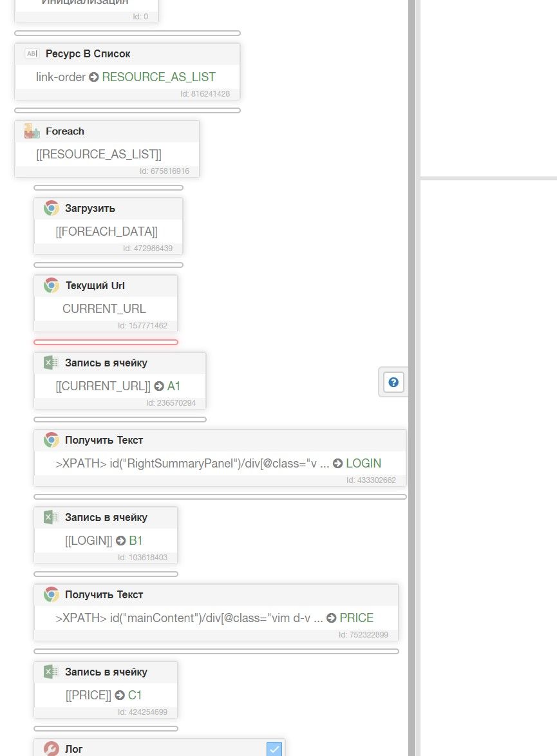The height and width of the screenshot is (756, 557).
Task: Click the Chrome icon on the LOGIN Получить Текст block
Action: pos(52,440)
